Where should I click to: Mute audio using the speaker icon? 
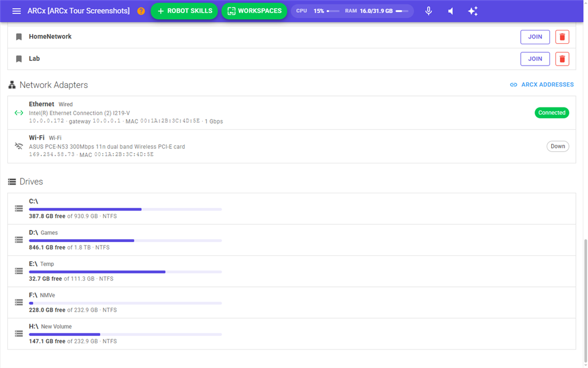pos(451,11)
